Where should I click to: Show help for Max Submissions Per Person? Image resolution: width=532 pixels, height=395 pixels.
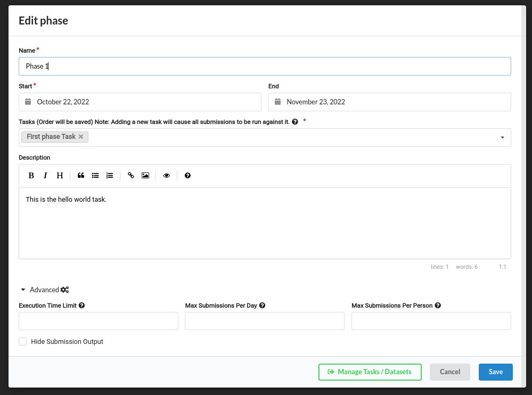coord(438,306)
